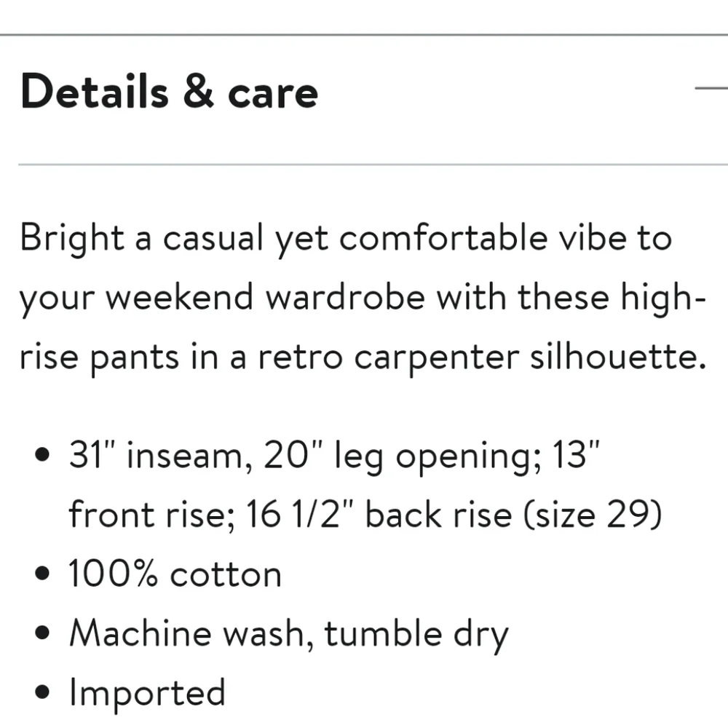Click the bullet for Machine wash entry
Screen dimensions: 728x728
(x=42, y=632)
